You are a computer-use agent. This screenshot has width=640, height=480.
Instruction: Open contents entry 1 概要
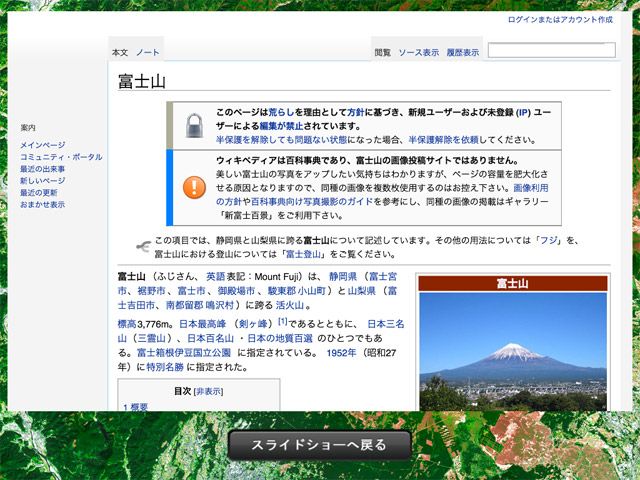(x=136, y=407)
